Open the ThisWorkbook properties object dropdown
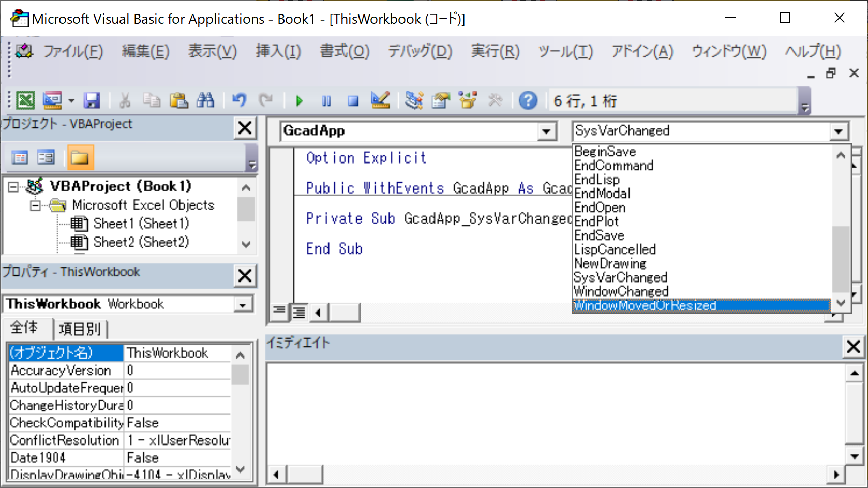The image size is (868, 488). point(243,304)
